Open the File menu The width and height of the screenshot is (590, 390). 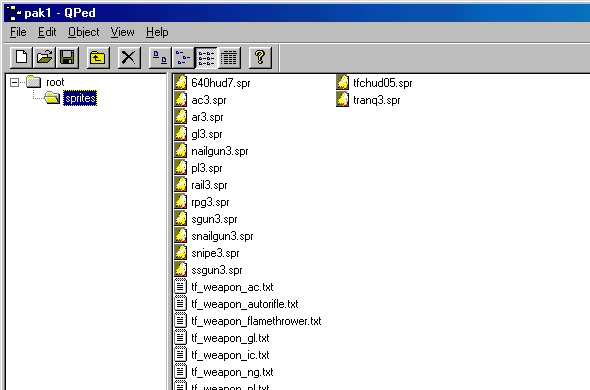[18, 32]
